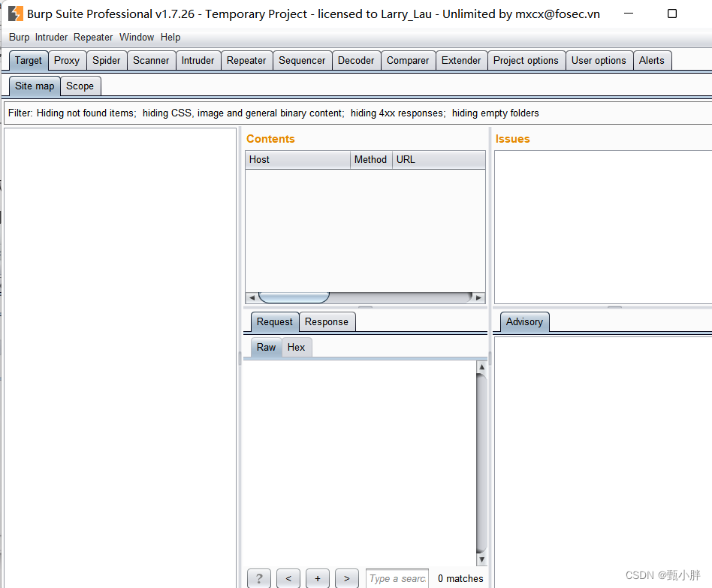Screen dimensions: 712x588
Task: Switch to the Scope sub-tab
Action: point(80,86)
